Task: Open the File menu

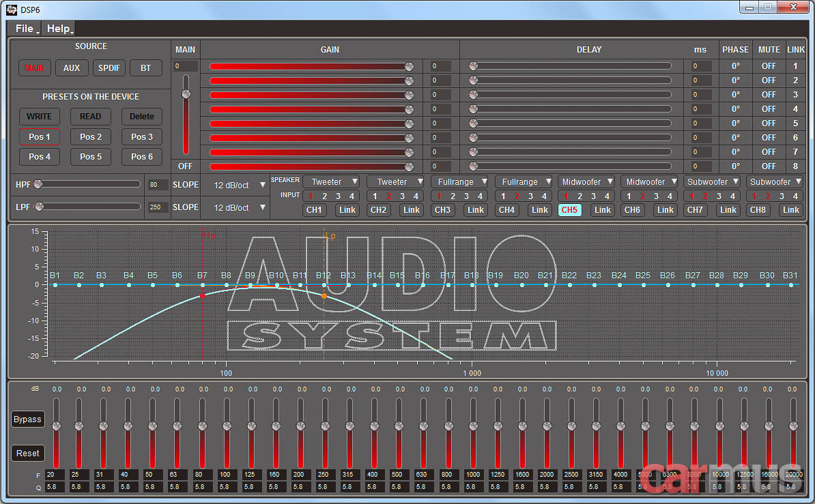Action: click(24, 29)
